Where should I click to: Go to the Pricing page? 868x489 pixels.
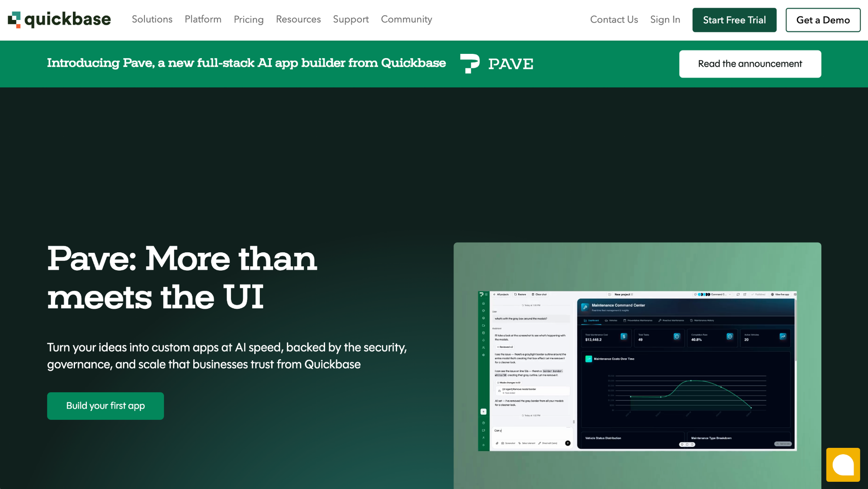[249, 20]
